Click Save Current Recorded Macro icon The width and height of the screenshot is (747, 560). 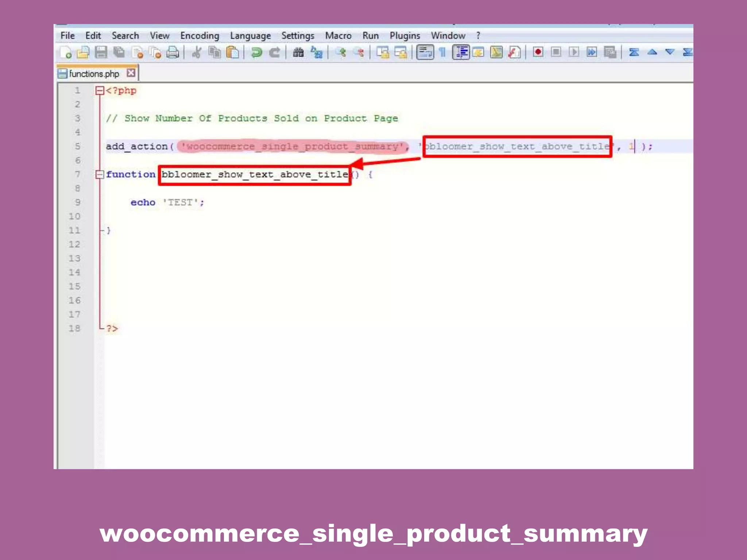pyautogui.click(x=610, y=52)
